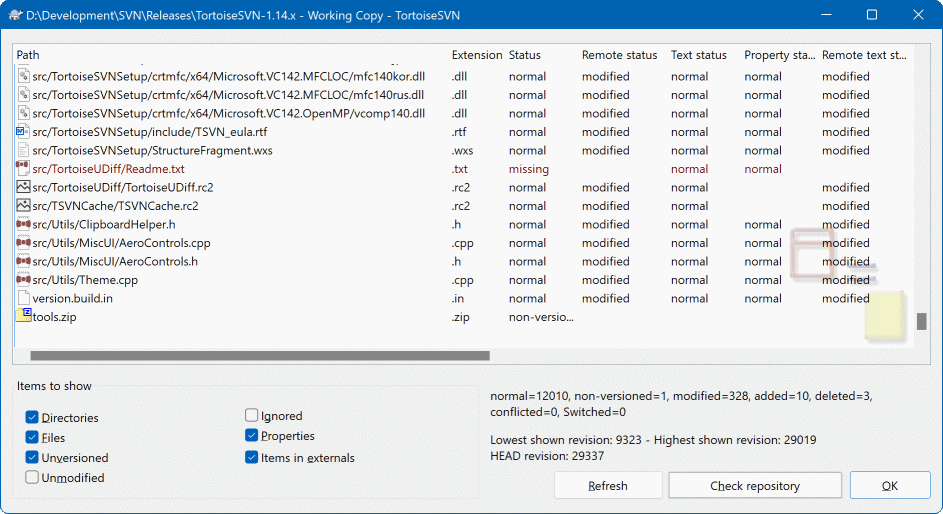Viewport: 943px width, 514px height.
Task: Minimize the TortoiseSVN window
Action: [826, 14]
